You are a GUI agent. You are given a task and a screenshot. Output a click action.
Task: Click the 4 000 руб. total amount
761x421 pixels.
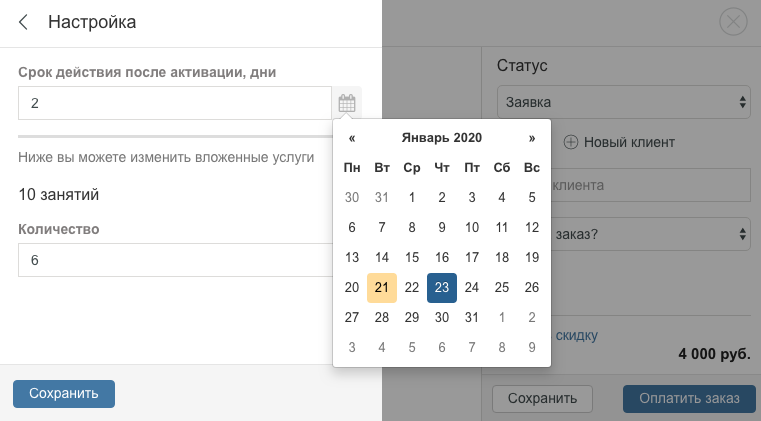(714, 354)
